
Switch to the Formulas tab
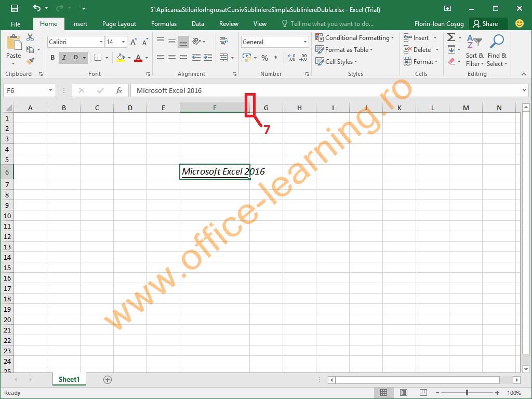click(x=164, y=24)
